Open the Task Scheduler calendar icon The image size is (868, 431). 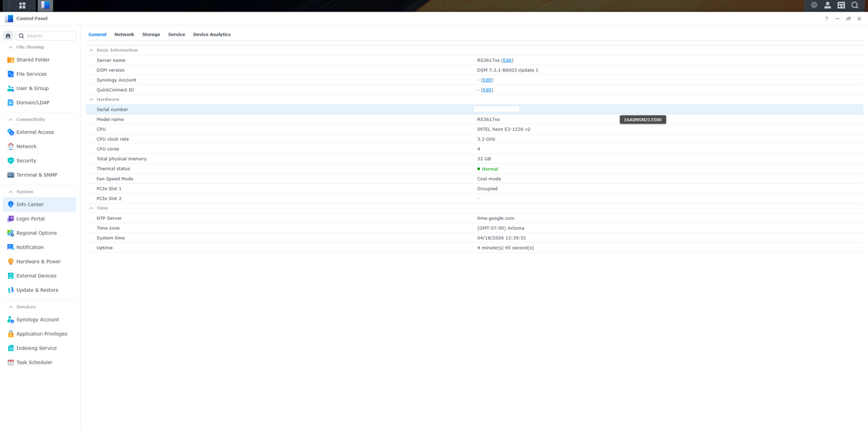10,363
